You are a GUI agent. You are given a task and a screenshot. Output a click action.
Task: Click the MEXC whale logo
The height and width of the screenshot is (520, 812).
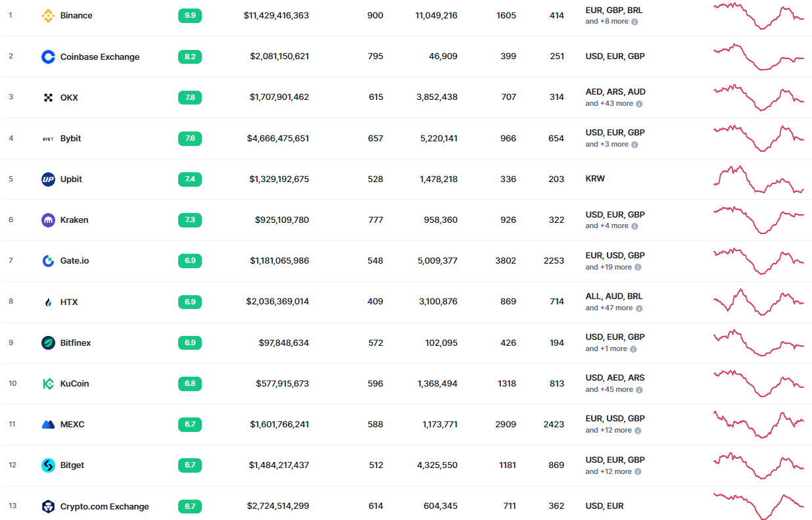(x=48, y=424)
